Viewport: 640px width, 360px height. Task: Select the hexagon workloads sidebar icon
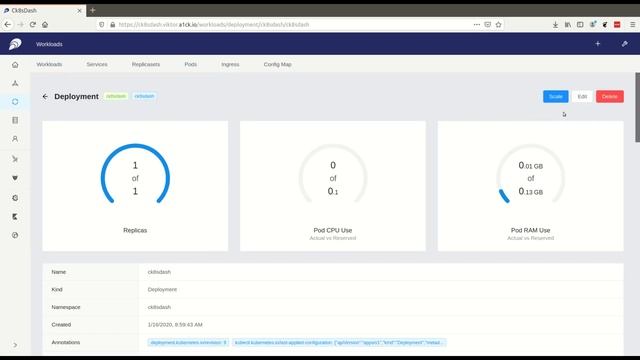point(15,102)
